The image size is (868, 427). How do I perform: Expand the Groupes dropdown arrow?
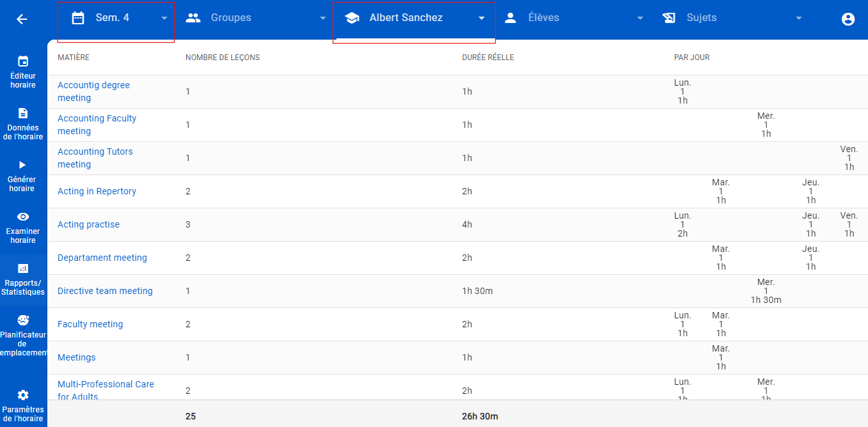pyautogui.click(x=323, y=19)
